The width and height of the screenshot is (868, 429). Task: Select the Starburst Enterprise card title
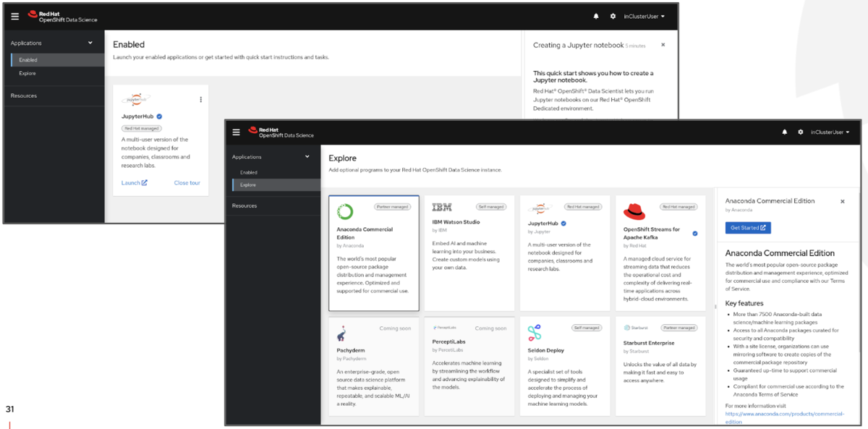[x=649, y=343]
